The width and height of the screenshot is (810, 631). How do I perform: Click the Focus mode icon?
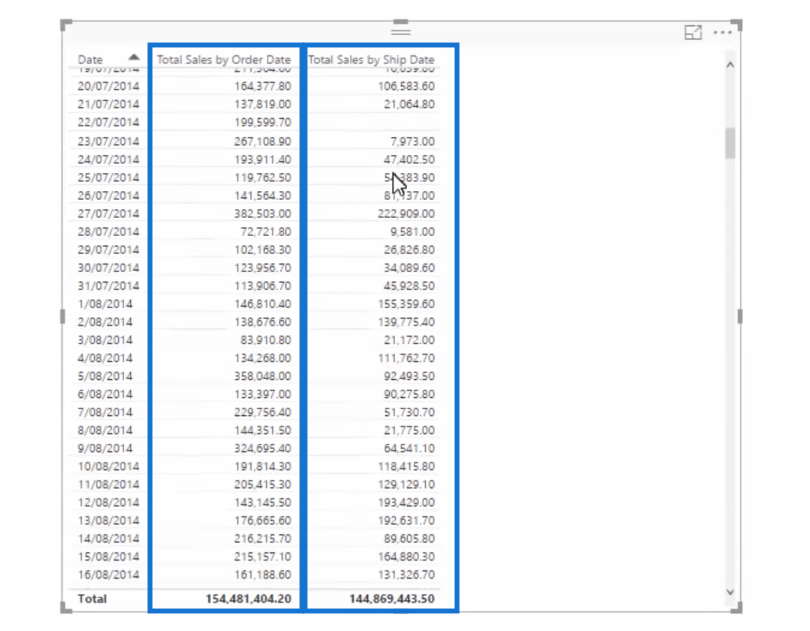693,33
